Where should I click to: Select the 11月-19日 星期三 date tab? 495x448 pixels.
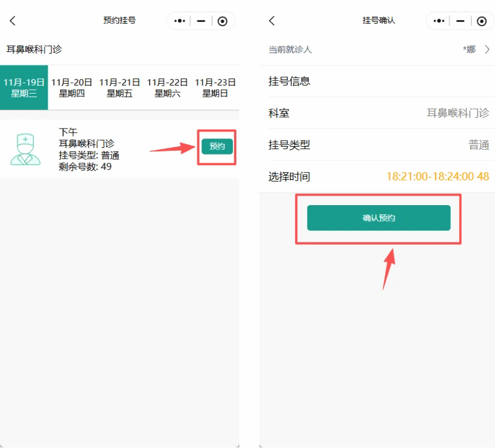(24, 87)
